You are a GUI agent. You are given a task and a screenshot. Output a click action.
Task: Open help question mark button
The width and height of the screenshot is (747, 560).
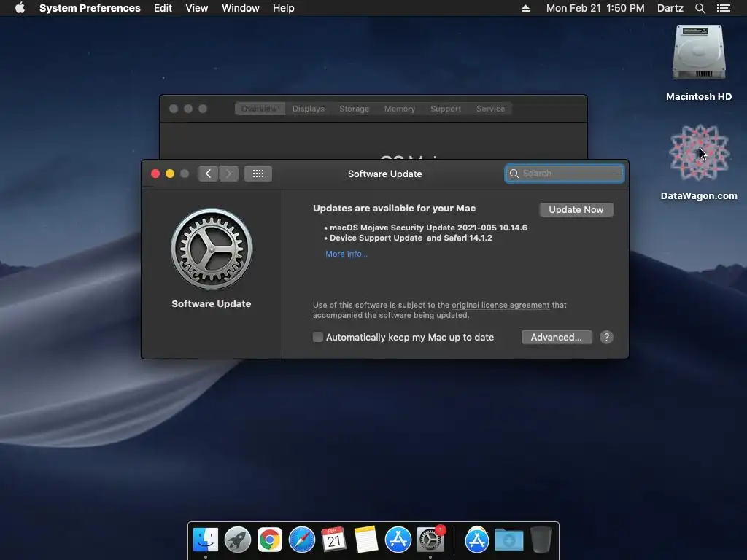606,337
